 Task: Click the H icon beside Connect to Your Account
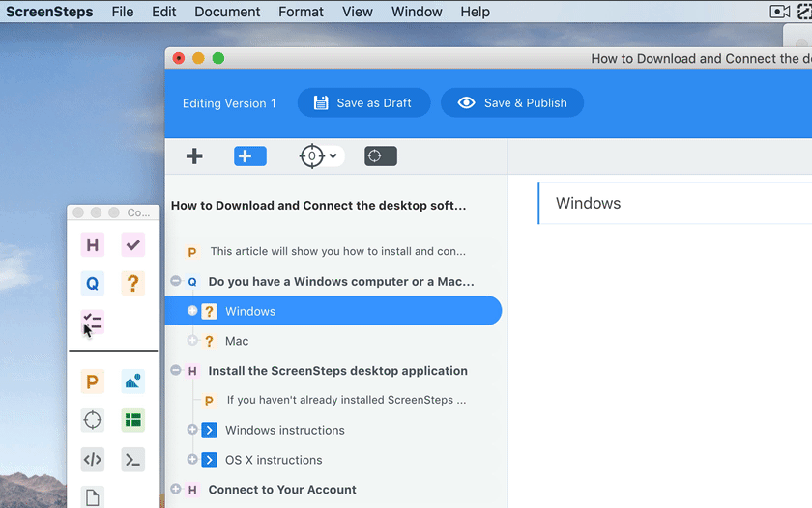[192, 490]
